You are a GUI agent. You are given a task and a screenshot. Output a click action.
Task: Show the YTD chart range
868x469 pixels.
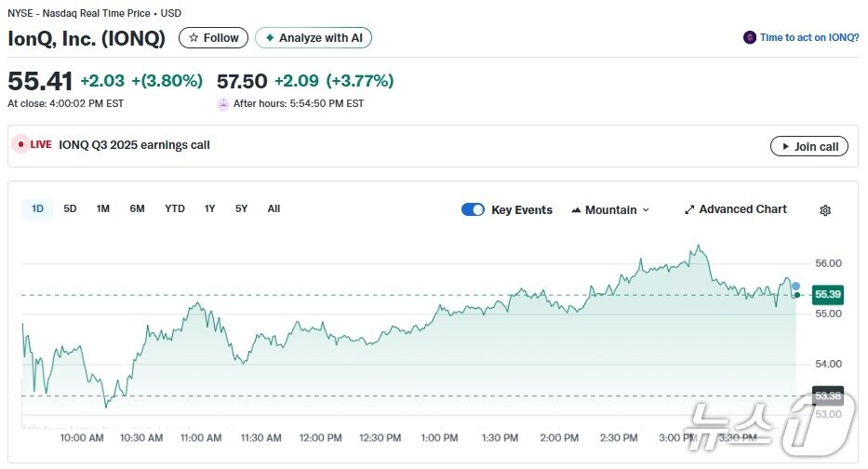click(x=175, y=208)
